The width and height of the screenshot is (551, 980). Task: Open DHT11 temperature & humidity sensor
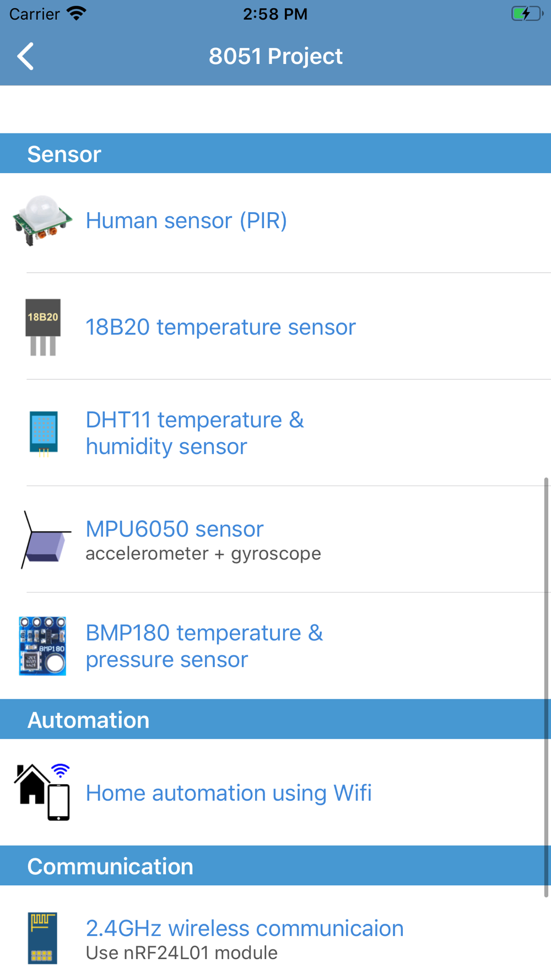point(275,433)
